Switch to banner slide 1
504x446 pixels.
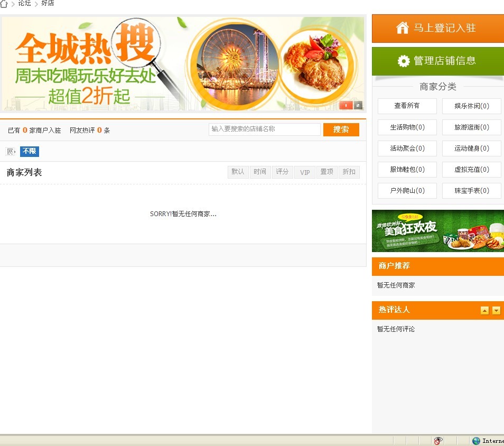pyautogui.click(x=346, y=105)
